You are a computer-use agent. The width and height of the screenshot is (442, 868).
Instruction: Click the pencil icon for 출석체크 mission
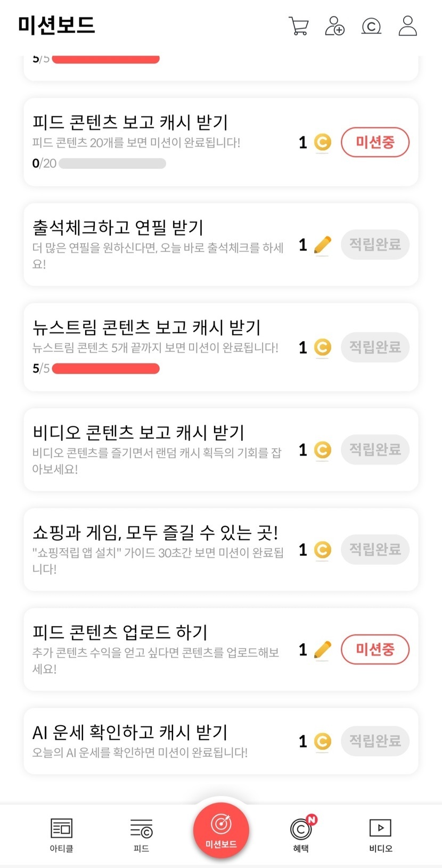point(322,245)
